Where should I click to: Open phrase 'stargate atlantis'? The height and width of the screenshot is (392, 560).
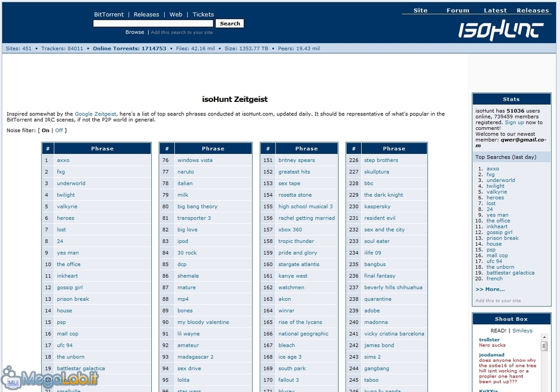(x=299, y=264)
